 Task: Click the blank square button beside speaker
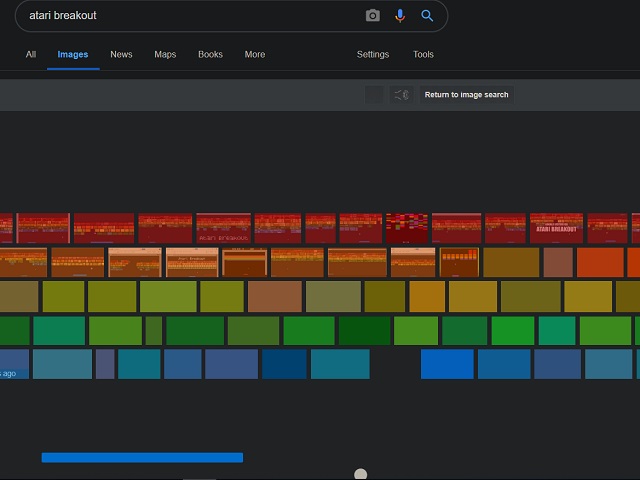[x=374, y=95]
